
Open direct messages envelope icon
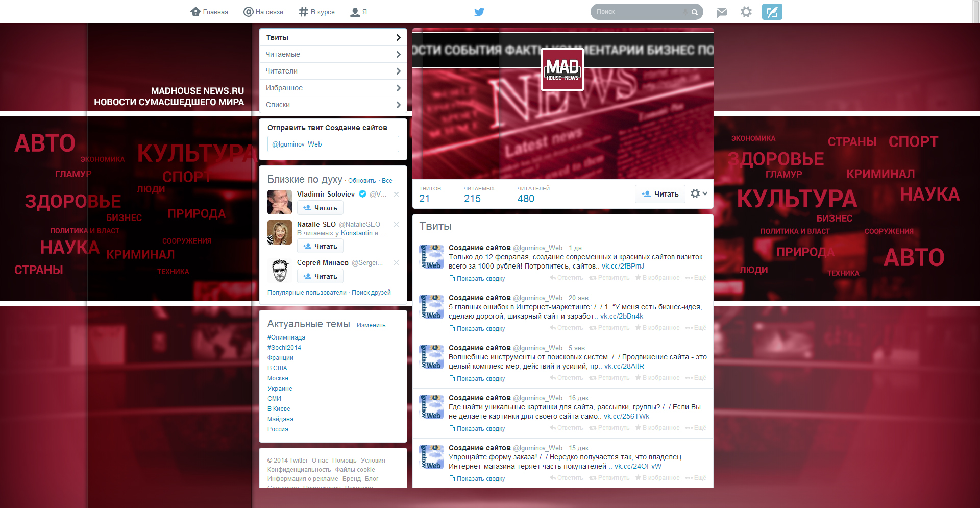721,12
